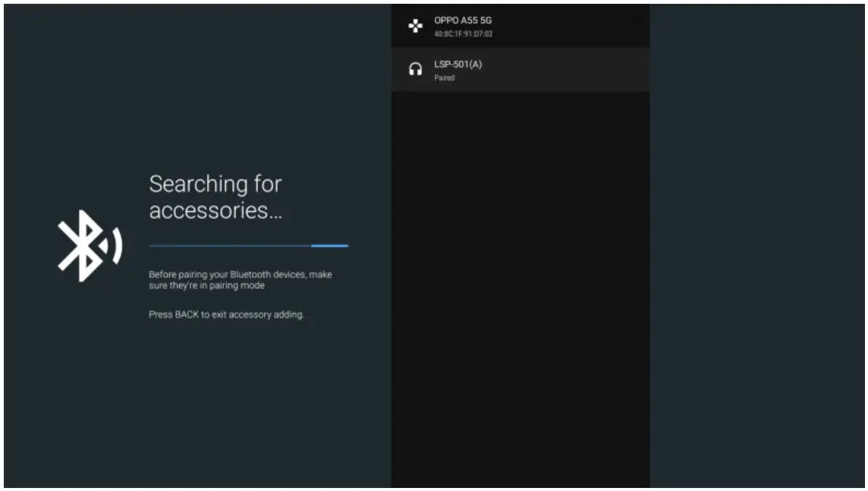Select the OPPO A55 5G device entry
868x491 pixels.
(x=520, y=26)
